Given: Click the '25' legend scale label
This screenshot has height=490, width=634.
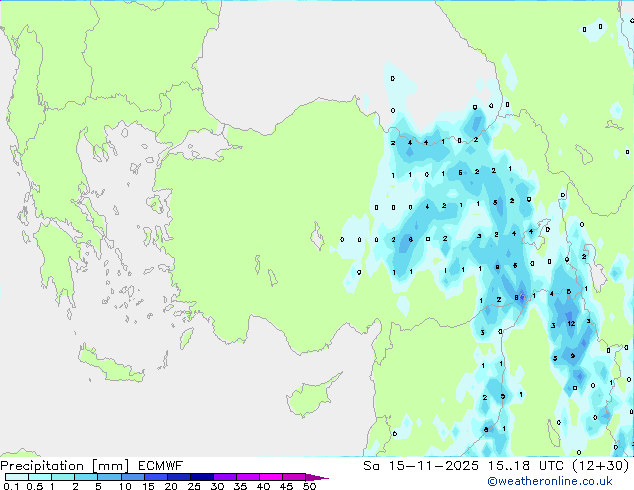Looking at the screenshot, I should [194, 486].
